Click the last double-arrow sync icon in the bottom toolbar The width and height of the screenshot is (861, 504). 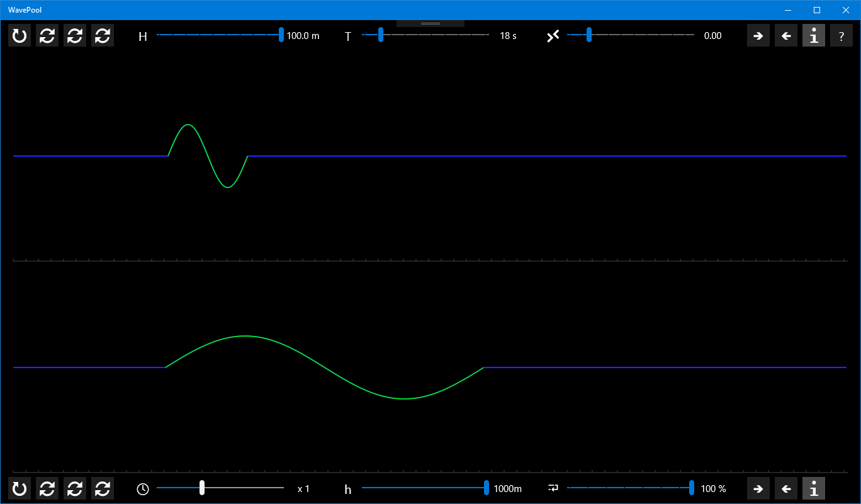[x=103, y=488]
